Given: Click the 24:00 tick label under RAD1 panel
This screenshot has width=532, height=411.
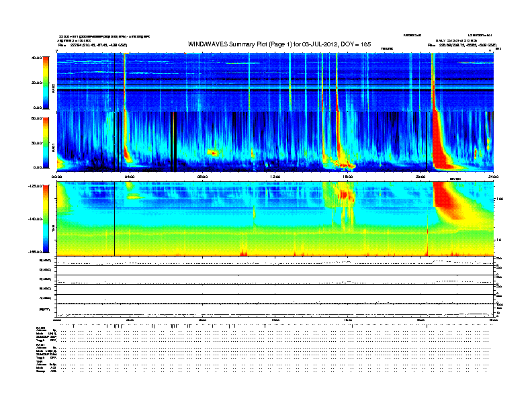Looking at the screenshot, I should [493, 177].
